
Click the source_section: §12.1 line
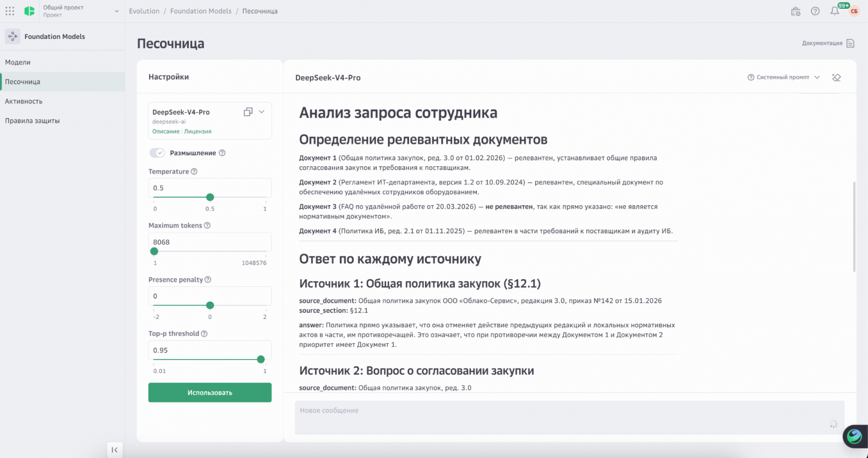click(333, 311)
